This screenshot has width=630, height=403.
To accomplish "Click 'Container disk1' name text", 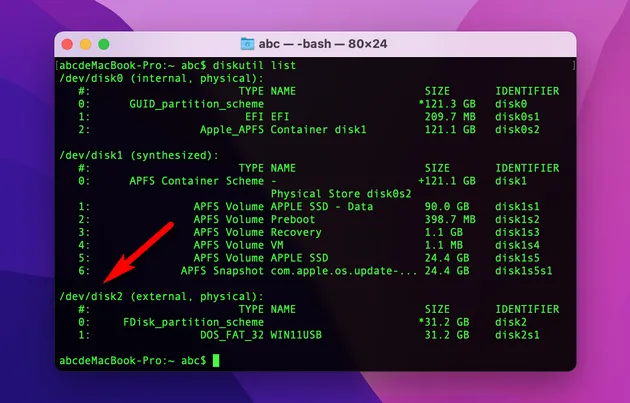I will coord(318,130).
